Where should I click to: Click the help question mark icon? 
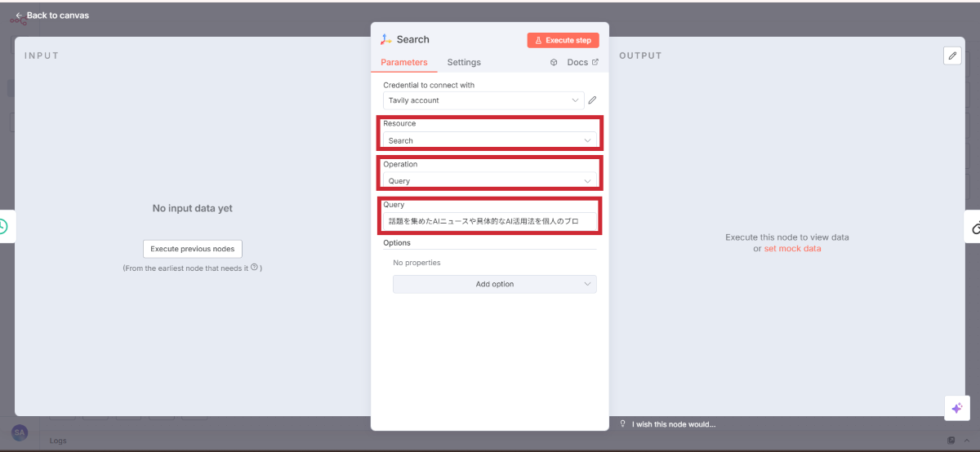click(254, 267)
